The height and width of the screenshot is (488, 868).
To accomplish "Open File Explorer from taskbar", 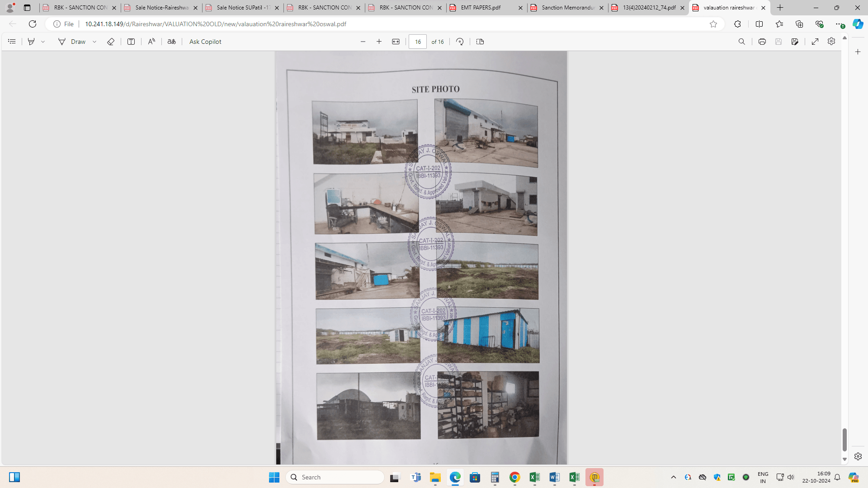I will point(435,477).
